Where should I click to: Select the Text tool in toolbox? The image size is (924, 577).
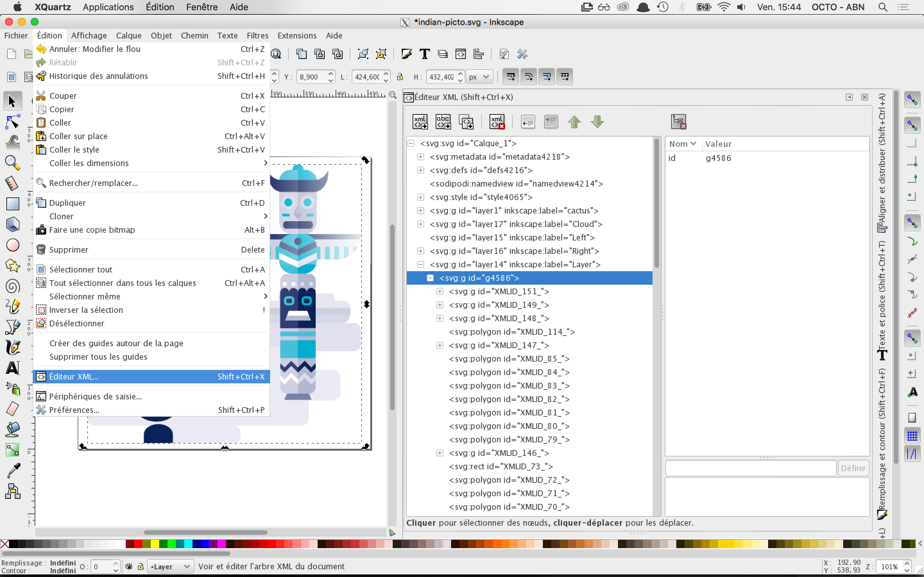tap(13, 368)
